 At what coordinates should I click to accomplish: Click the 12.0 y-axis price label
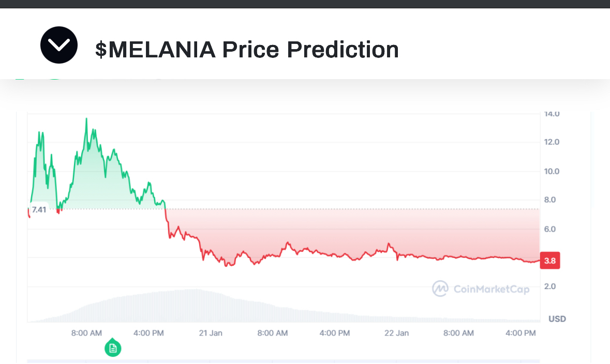pyautogui.click(x=552, y=142)
